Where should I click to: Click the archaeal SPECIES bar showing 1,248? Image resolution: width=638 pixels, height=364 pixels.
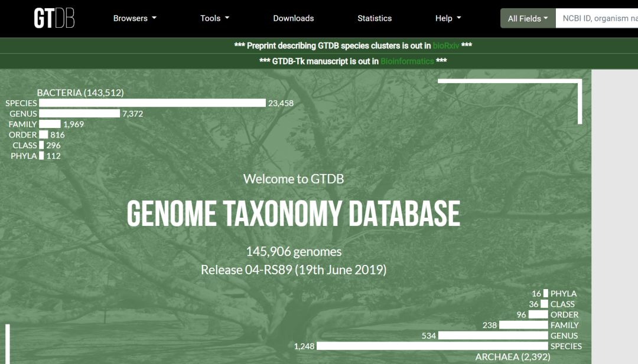[x=431, y=346]
